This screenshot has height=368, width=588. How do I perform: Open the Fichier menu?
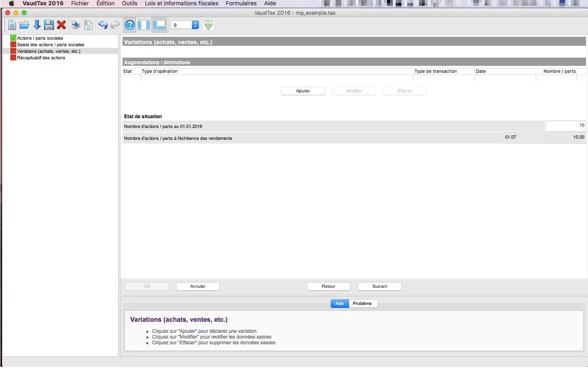80,3
